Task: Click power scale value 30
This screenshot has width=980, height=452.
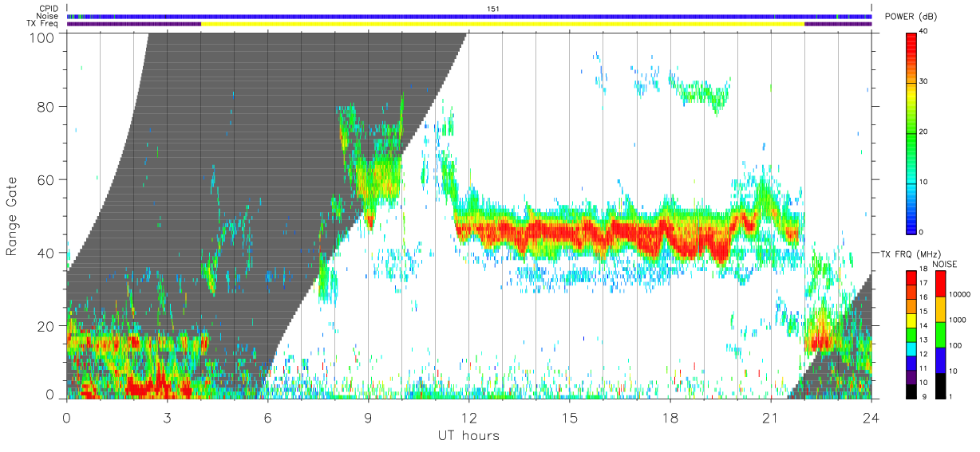Action: point(925,82)
